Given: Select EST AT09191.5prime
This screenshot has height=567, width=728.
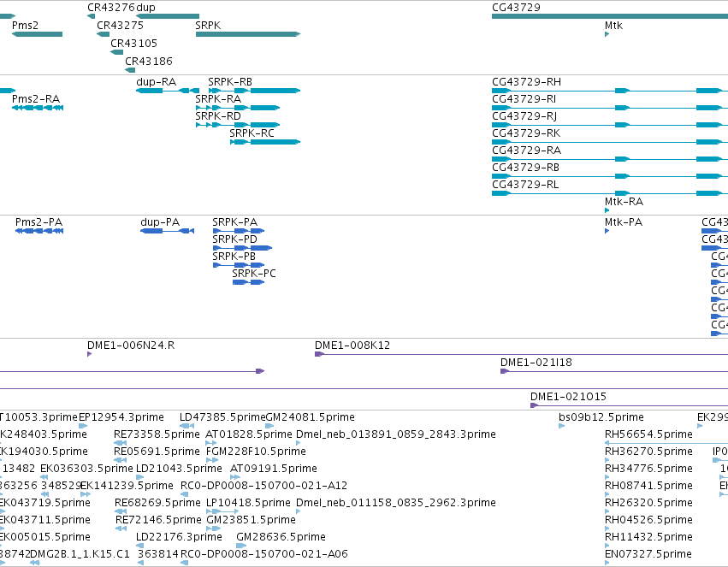Looking at the screenshot, I should point(235,477).
